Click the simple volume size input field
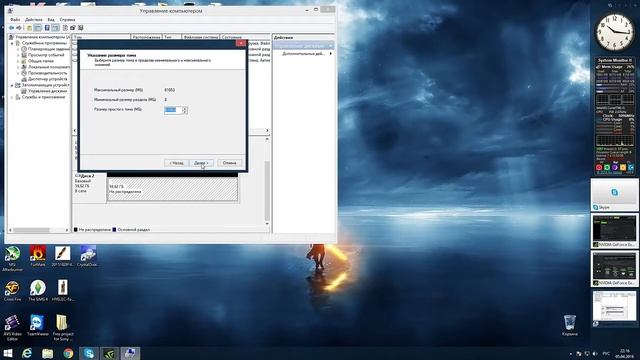This screenshot has width=640, height=360. click(173, 110)
